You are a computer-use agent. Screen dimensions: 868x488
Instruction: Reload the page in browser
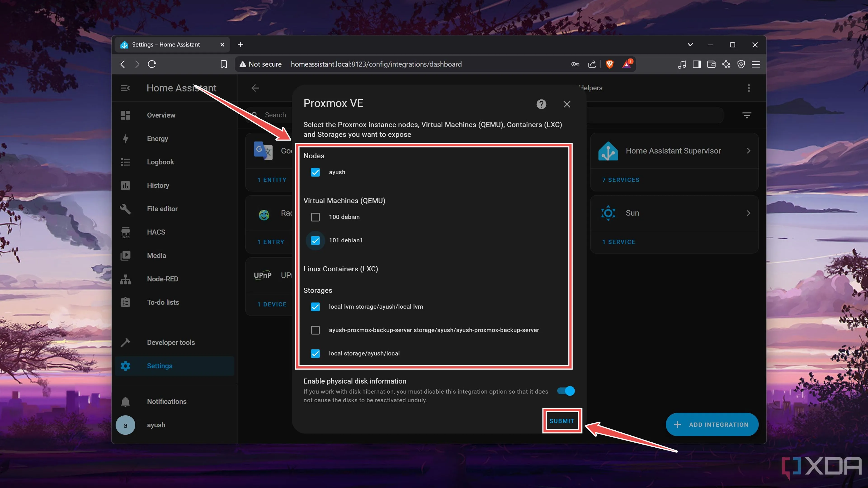(x=152, y=64)
